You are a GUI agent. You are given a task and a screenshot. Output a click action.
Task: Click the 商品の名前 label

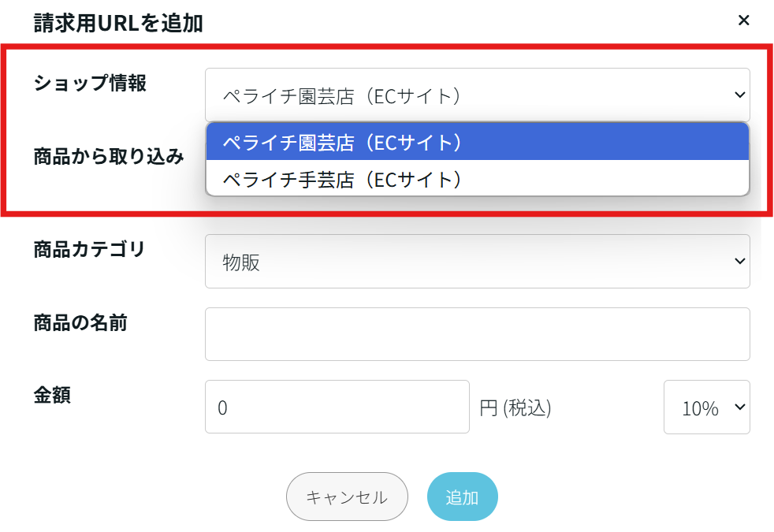[x=80, y=322]
